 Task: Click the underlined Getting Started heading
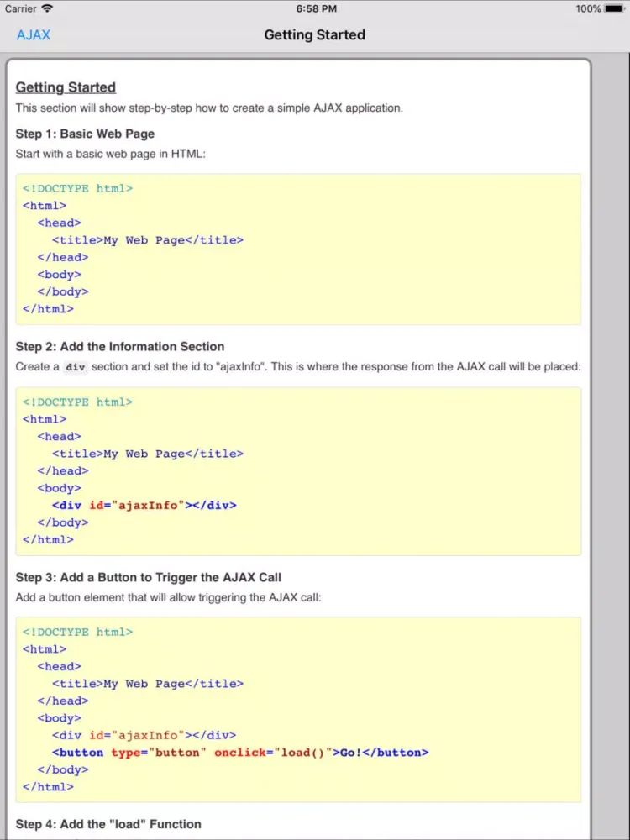point(66,87)
